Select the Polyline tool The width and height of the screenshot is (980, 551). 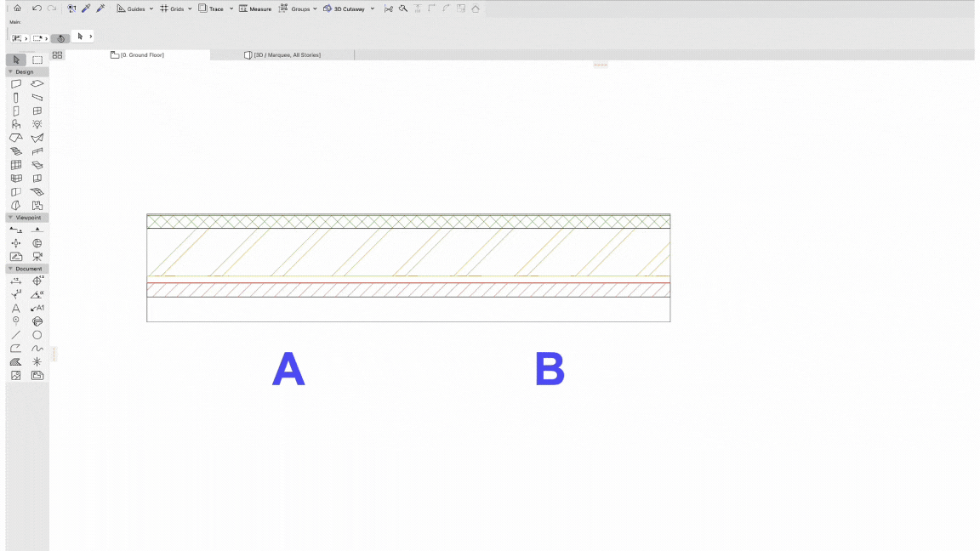tap(16, 349)
